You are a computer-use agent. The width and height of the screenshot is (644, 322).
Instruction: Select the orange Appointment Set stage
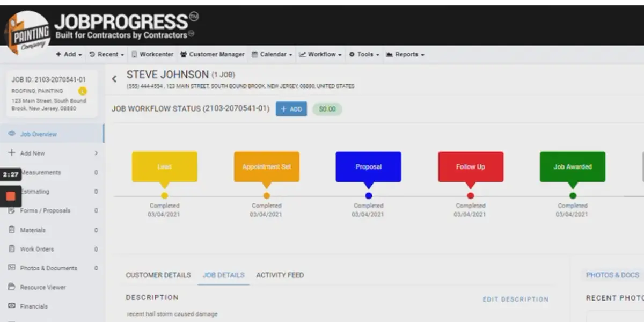pos(267,167)
